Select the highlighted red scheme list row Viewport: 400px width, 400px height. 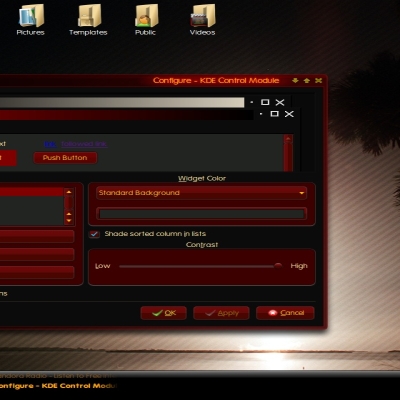click(32, 192)
